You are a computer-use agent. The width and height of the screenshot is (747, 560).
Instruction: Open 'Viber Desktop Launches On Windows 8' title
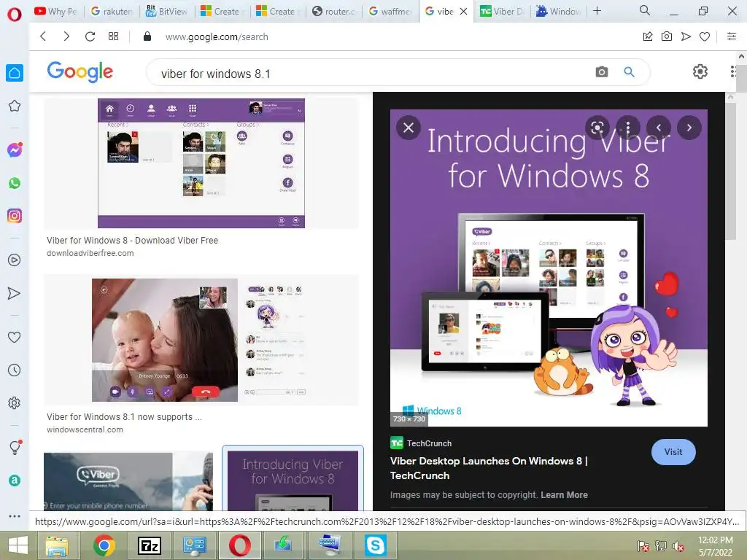click(x=489, y=468)
